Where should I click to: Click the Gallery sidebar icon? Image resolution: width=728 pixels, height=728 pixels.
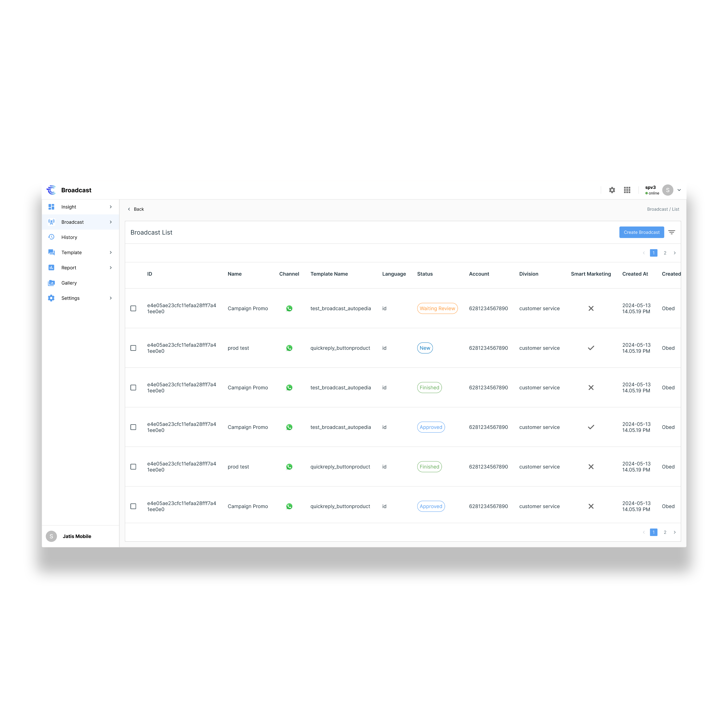51,283
